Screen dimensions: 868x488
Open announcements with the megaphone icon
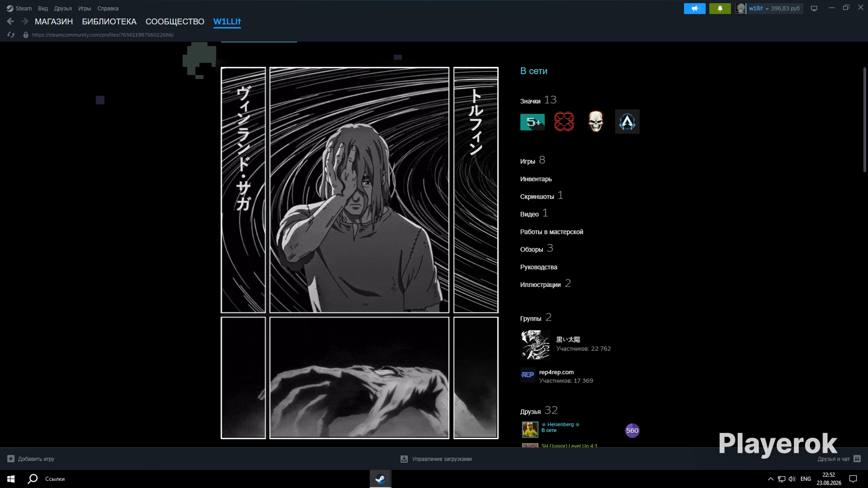pos(695,8)
